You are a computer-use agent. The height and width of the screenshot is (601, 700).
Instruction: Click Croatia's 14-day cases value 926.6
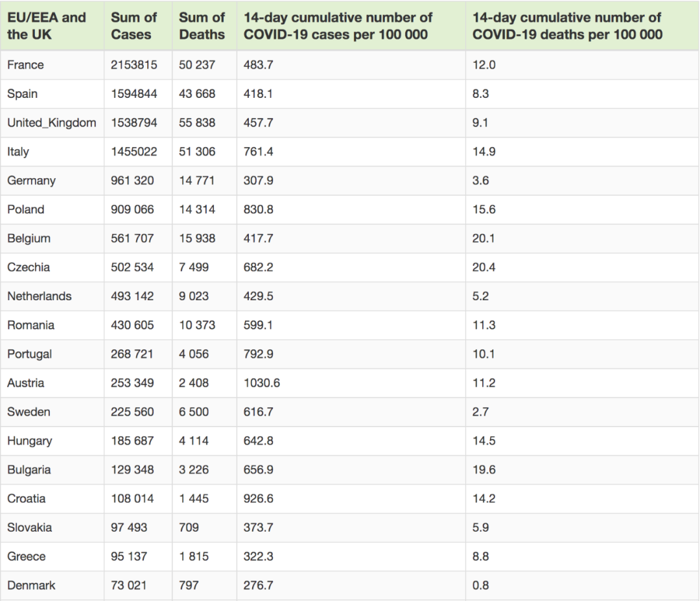[258, 499]
